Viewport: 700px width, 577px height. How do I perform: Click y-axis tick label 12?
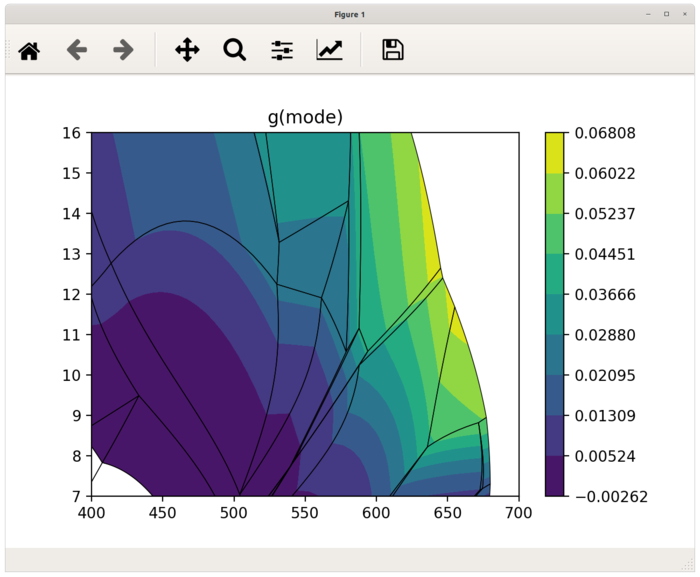tap(71, 295)
